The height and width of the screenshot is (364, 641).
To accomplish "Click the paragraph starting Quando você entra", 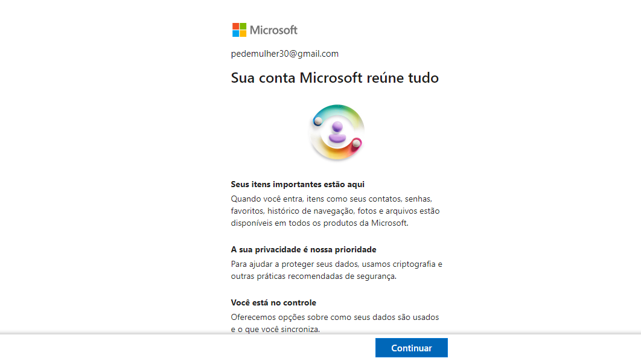I will [x=335, y=211].
